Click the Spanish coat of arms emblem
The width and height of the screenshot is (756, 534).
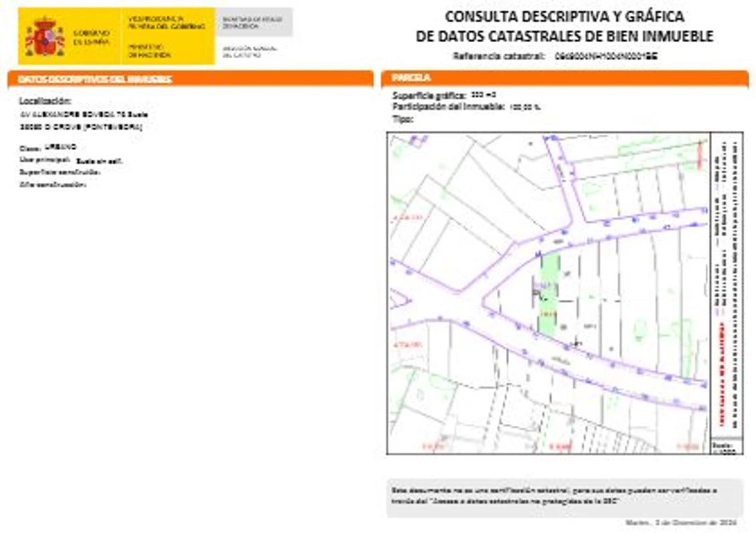[44, 37]
